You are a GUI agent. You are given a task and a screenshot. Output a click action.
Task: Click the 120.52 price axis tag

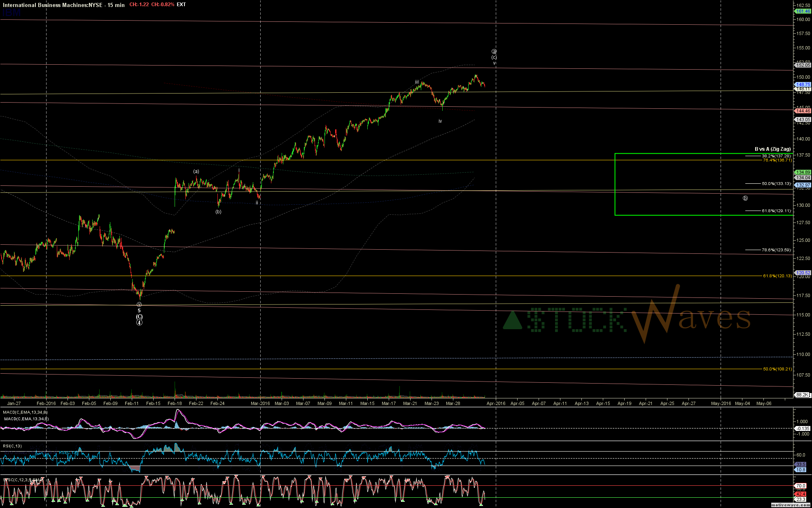tap(803, 273)
